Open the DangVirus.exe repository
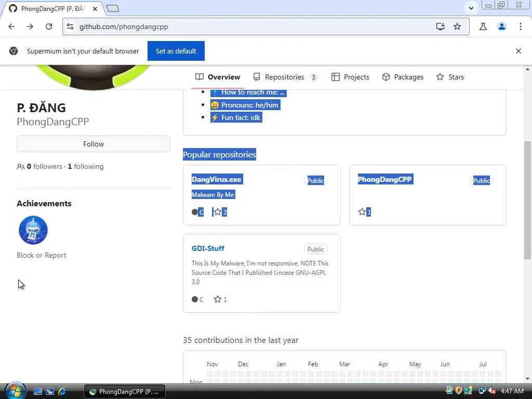Image resolution: width=532 pixels, height=399 pixels. coord(217,179)
